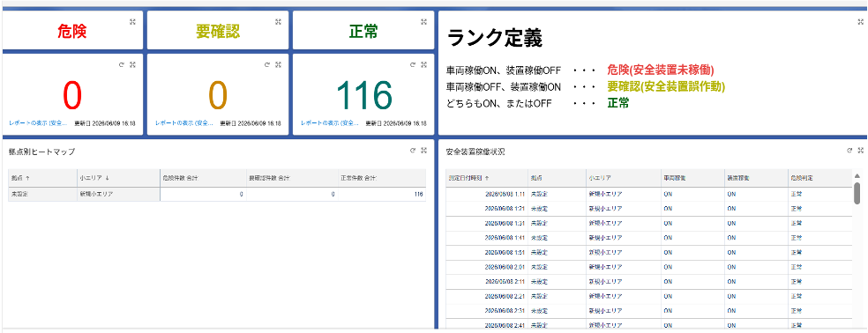The width and height of the screenshot is (868, 333).
Task: Expand the green 正常 title widget
Action: pyautogui.click(x=423, y=21)
